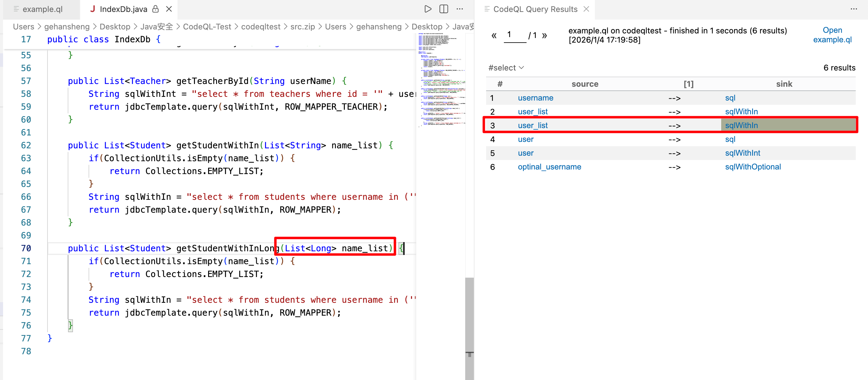Click the Run play icon in editor toolbar
The height and width of the screenshot is (380, 868).
428,9
